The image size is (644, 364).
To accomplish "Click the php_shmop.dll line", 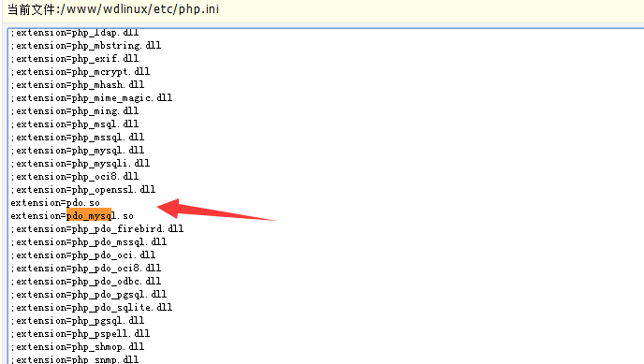I will click(x=77, y=347).
